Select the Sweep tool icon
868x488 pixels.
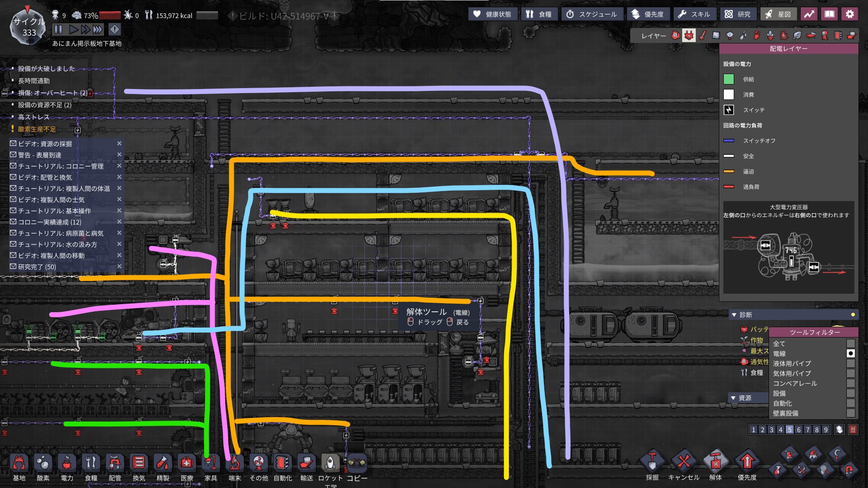(789, 454)
